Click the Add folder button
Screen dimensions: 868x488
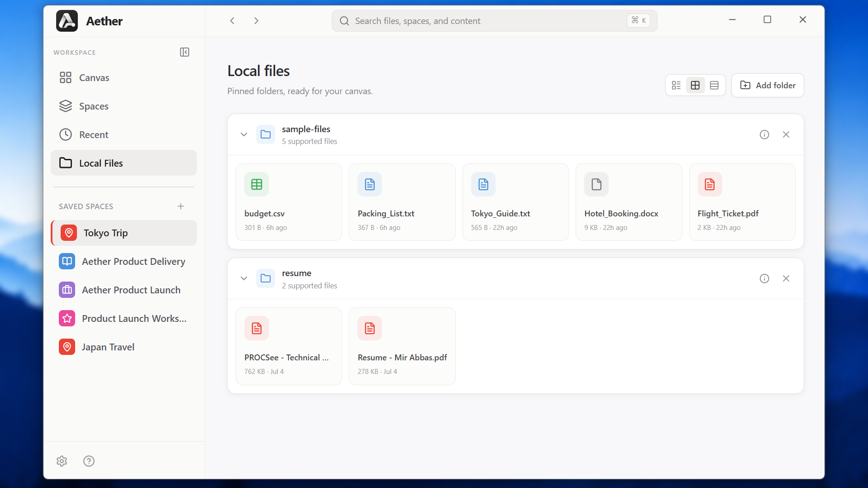[768, 85]
